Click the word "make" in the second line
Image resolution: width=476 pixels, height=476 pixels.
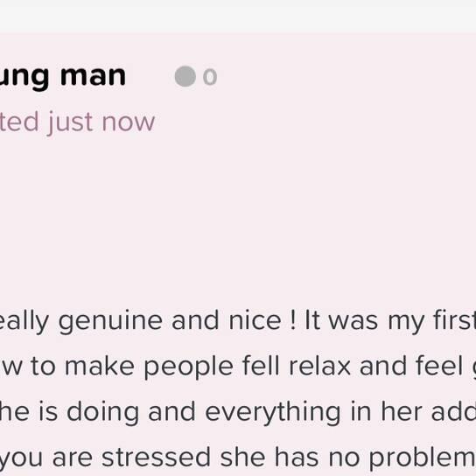[x=99, y=366]
